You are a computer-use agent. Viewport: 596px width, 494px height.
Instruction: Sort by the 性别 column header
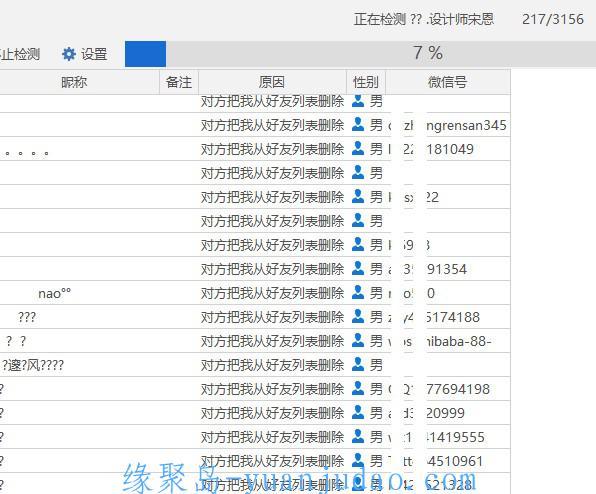click(x=366, y=82)
